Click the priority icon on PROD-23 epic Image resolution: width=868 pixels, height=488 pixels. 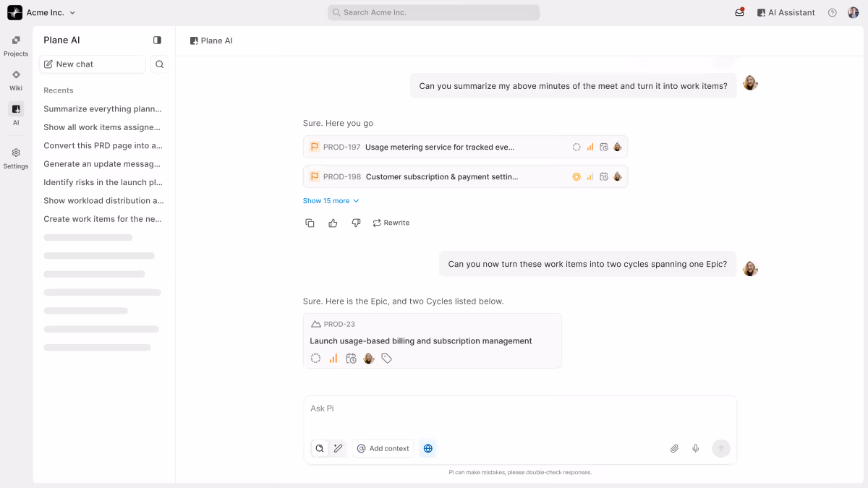333,358
